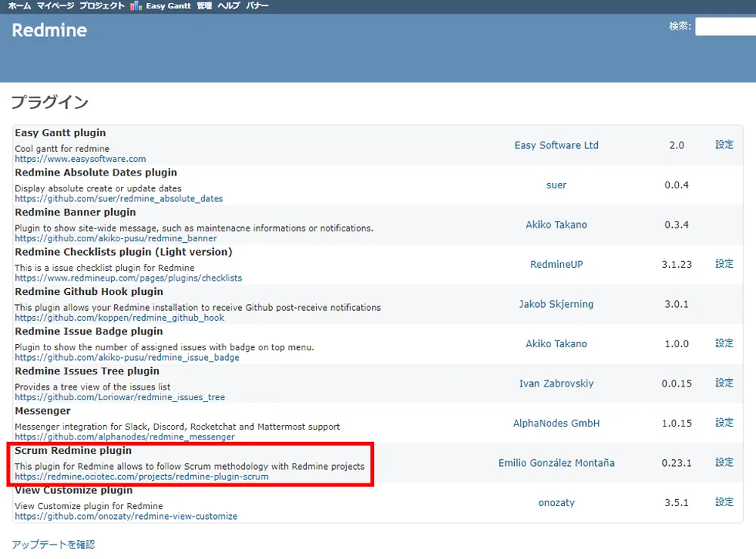The height and width of the screenshot is (559, 756).
Task: Open the redmine_banner GitHub URL
Action: pyautogui.click(x=116, y=238)
